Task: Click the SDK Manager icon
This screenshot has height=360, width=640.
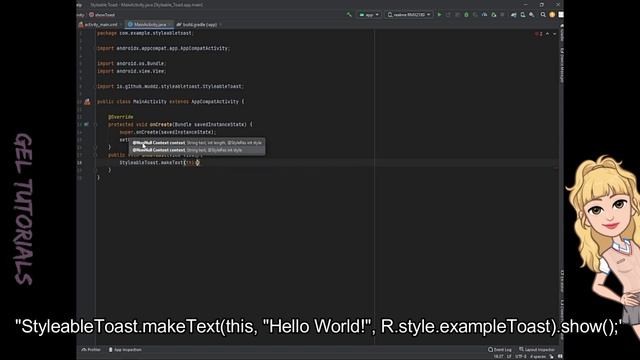Action: (531, 15)
